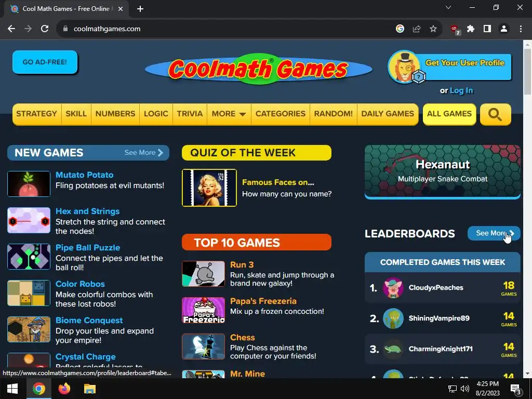
Task: Open Windows Start menu
Action: click(x=12, y=389)
